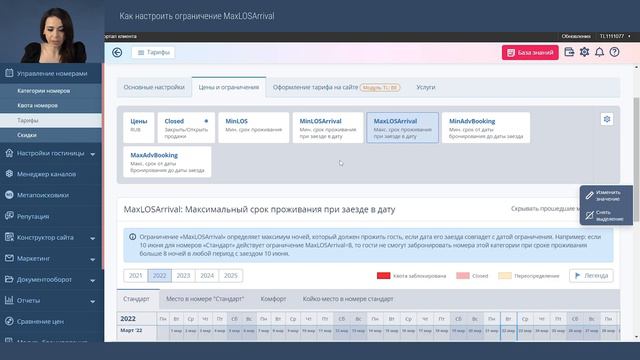Click Обновления in top bar

tap(576, 36)
